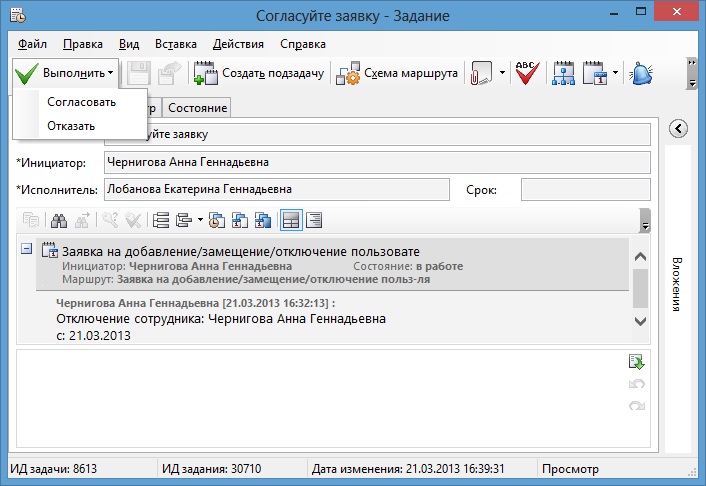Click the binoculars search icon

(59, 220)
